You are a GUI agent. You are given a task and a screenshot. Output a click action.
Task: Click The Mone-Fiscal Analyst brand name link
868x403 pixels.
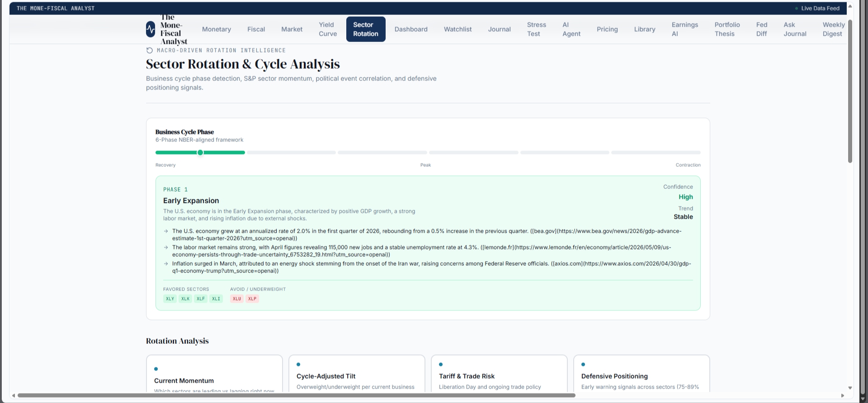point(174,29)
